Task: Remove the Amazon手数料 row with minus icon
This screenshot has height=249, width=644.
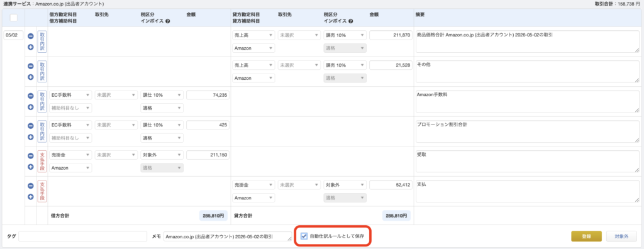Action: 30,96
